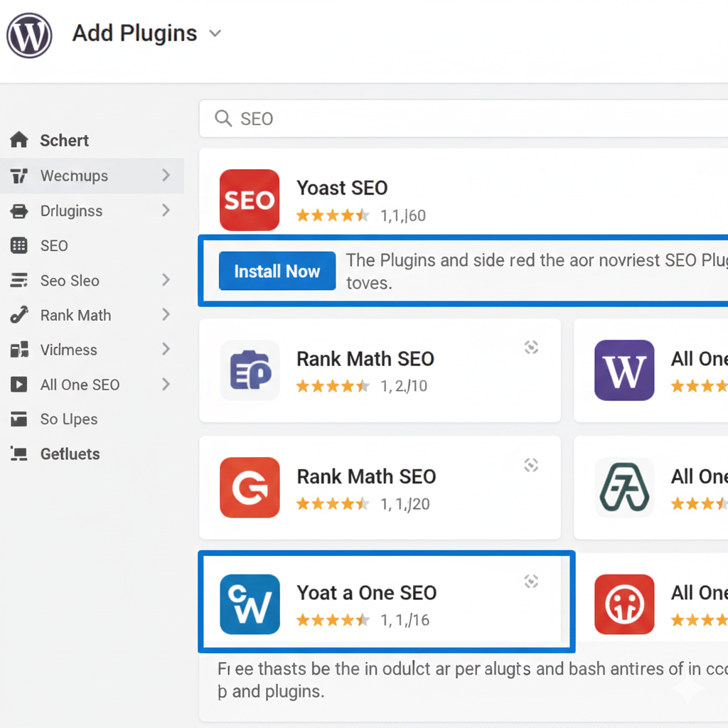Click the red Yoast SEO plugin icon

click(x=250, y=200)
